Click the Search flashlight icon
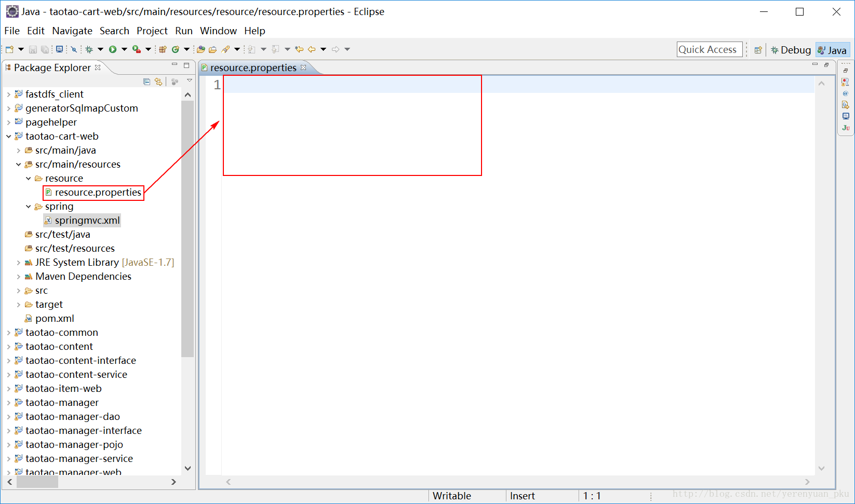The image size is (855, 504). [225, 49]
